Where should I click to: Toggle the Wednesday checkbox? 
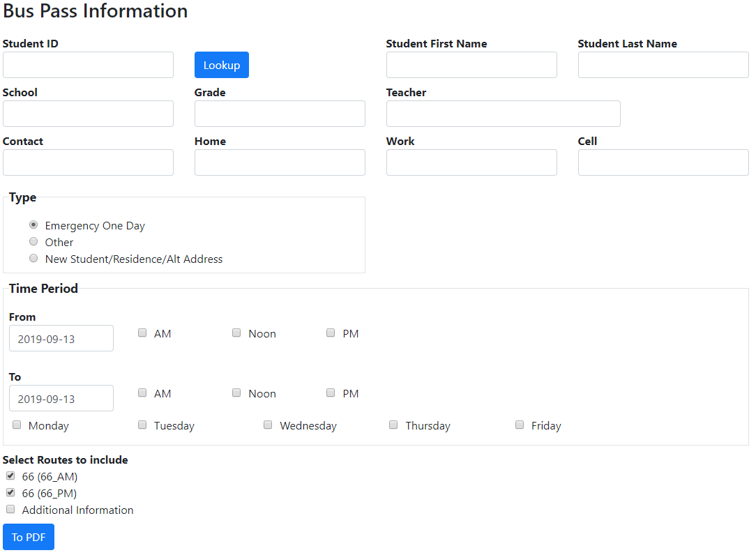[268, 425]
